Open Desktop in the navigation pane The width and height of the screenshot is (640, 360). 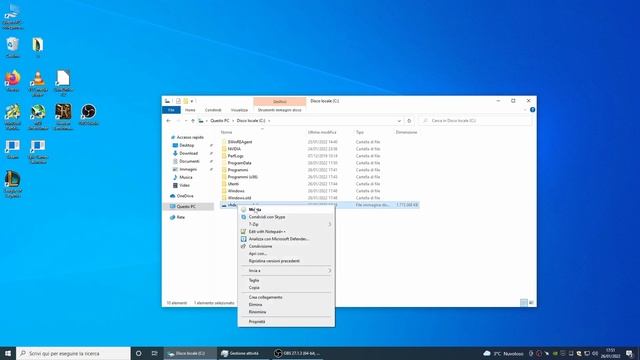click(x=187, y=145)
